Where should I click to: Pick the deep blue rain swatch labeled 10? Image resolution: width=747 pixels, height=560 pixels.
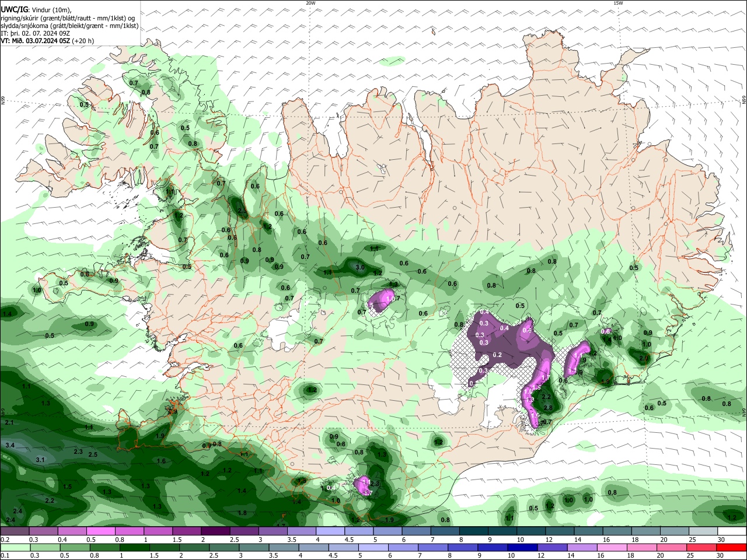coord(523,548)
